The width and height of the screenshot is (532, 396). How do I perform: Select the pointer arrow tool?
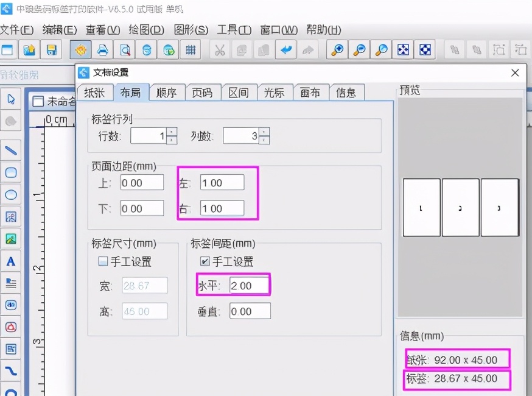click(x=11, y=99)
